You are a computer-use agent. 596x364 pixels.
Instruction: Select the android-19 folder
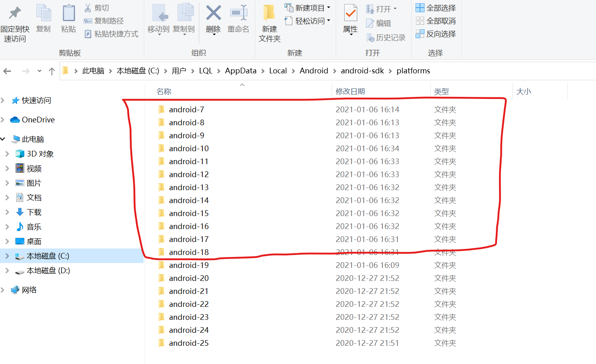(x=189, y=265)
